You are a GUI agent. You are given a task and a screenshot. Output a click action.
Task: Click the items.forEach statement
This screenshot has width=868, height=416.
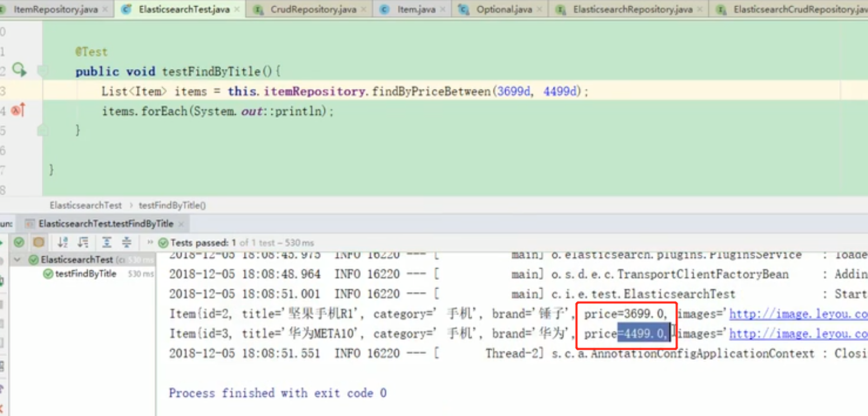coord(217,111)
